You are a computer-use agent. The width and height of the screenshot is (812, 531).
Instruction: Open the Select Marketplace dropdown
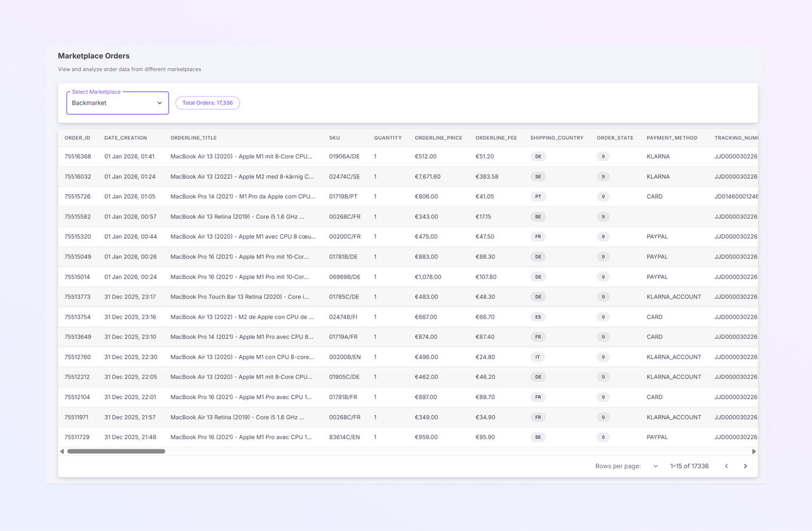pyautogui.click(x=117, y=103)
